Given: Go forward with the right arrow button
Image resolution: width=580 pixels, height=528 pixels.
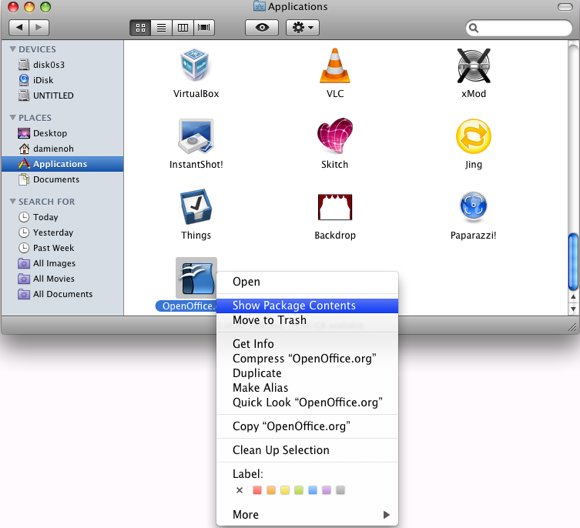Looking at the screenshot, I should pyautogui.click(x=39, y=27).
